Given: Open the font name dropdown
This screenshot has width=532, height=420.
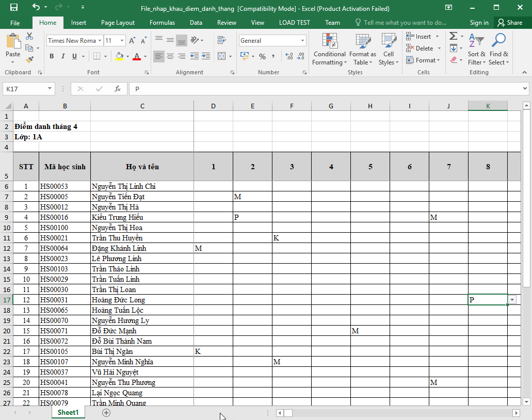Looking at the screenshot, I should [100, 41].
